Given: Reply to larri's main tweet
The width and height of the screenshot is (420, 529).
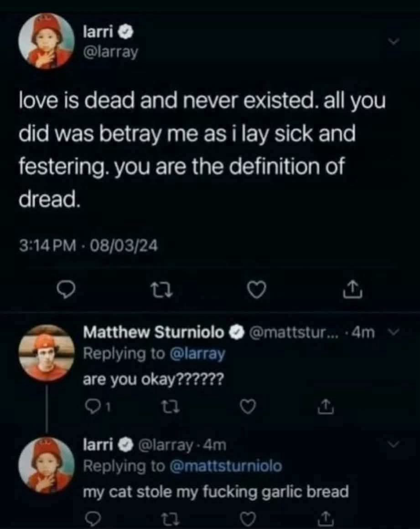Looking at the screenshot, I should point(65,290).
